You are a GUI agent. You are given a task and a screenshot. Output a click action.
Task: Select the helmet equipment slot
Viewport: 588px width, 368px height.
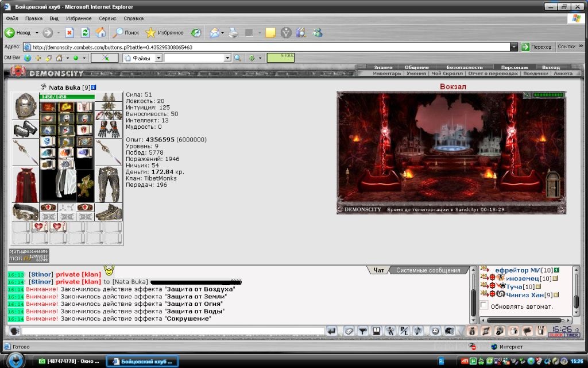[25, 106]
